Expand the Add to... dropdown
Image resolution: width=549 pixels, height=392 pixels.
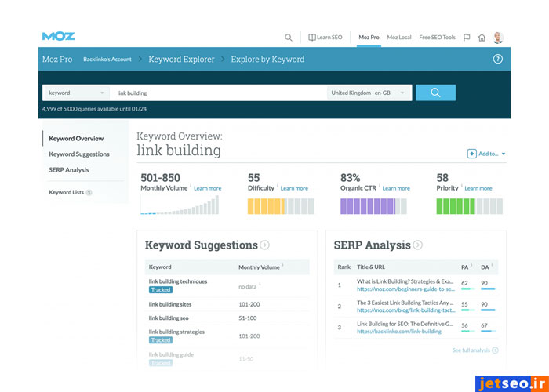(x=487, y=154)
